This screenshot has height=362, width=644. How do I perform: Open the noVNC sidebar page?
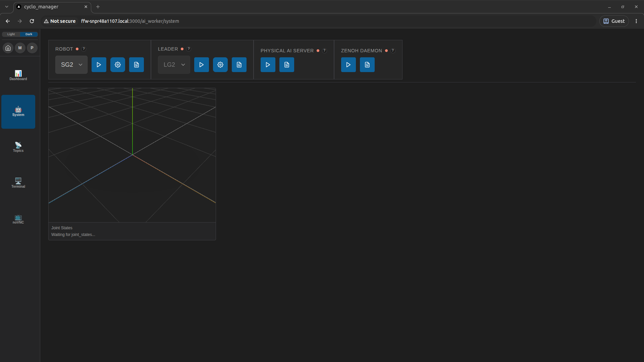point(18,219)
